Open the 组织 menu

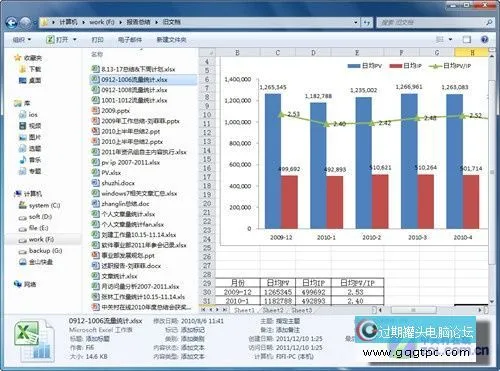pyautogui.click(x=21, y=40)
